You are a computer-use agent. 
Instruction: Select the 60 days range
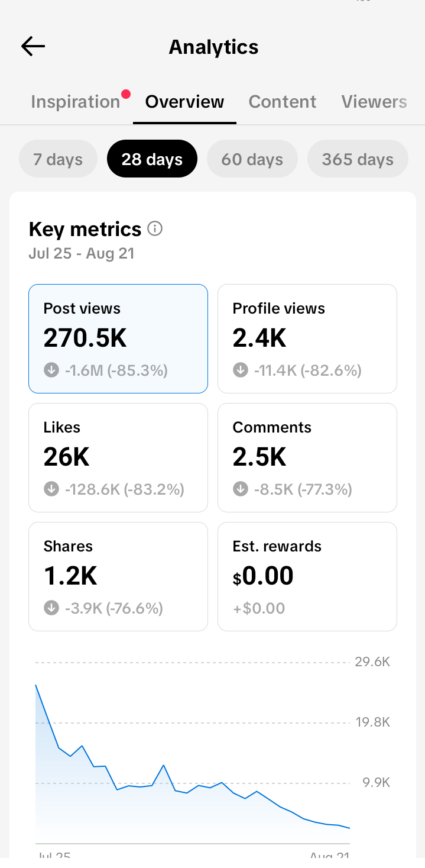(252, 159)
